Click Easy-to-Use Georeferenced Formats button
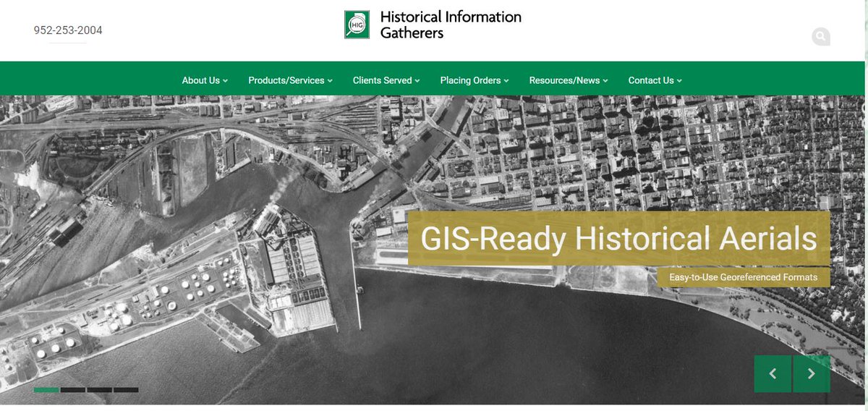 click(x=744, y=277)
